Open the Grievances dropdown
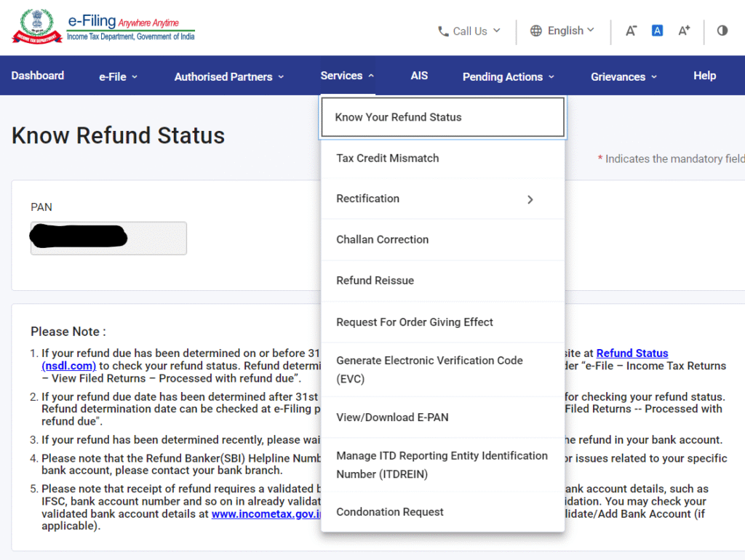The width and height of the screenshot is (745, 560). (618, 76)
